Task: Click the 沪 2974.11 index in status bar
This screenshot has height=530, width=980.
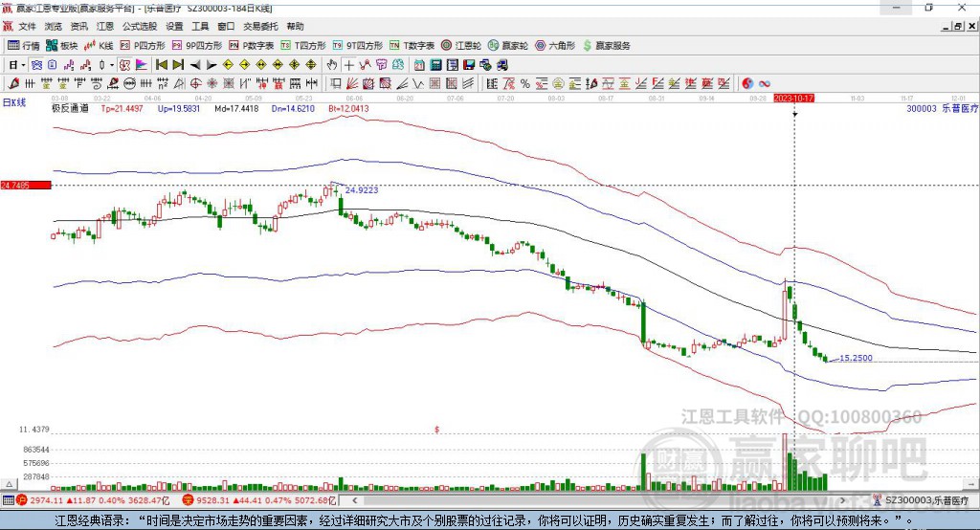Action: (94, 500)
